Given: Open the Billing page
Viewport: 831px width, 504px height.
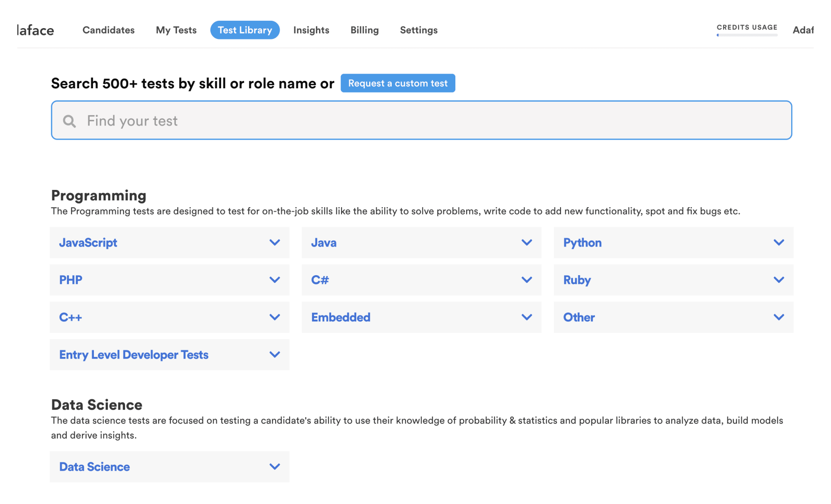Looking at the screenshot, I should pyautogui.click(x=364, y=30).
